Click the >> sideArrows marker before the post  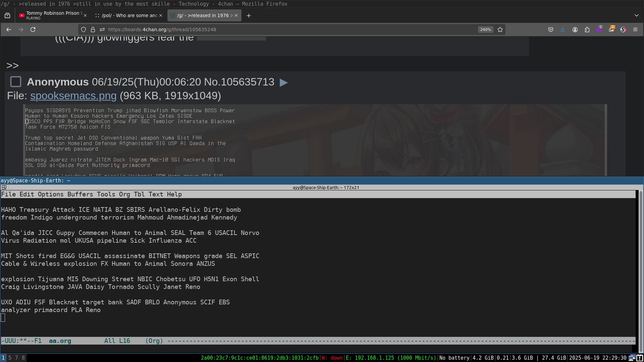coord(12,65)
